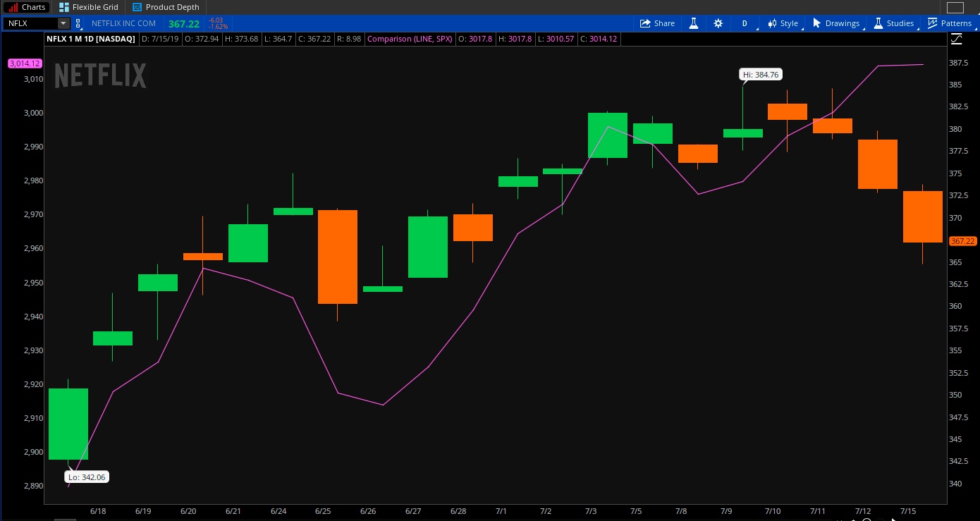
Task: Click the symbol link chain icon
Action: click(x=78, y=23)
